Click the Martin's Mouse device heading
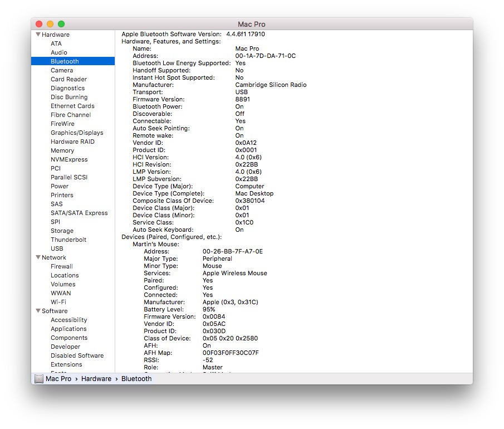Viewport: 504px width, 429px height. click(156, 244)
